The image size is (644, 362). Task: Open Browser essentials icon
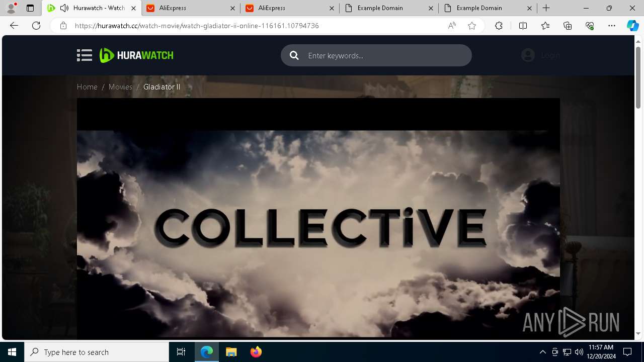pos(590,26)
